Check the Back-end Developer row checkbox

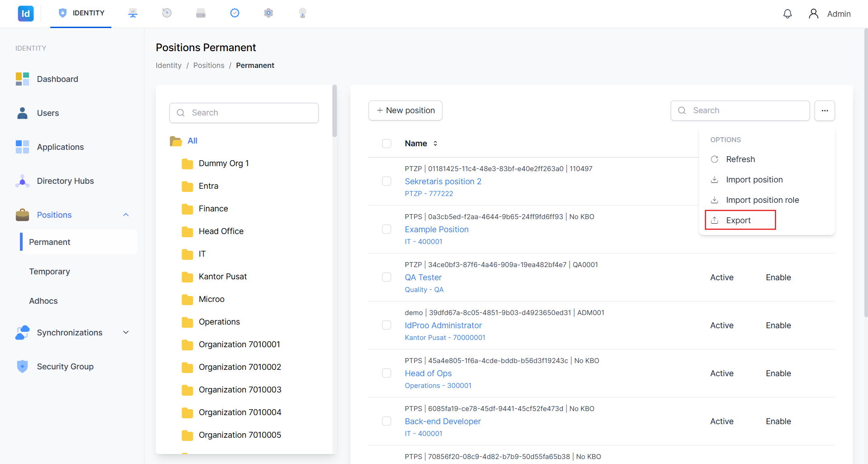pos(387,421)
